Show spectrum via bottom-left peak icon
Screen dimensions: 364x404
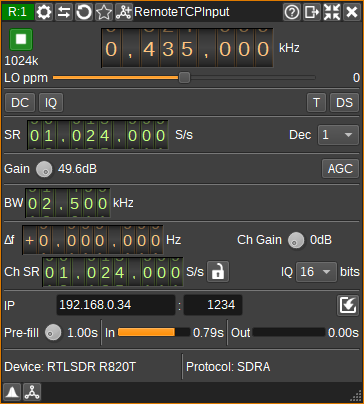point(12,392)
